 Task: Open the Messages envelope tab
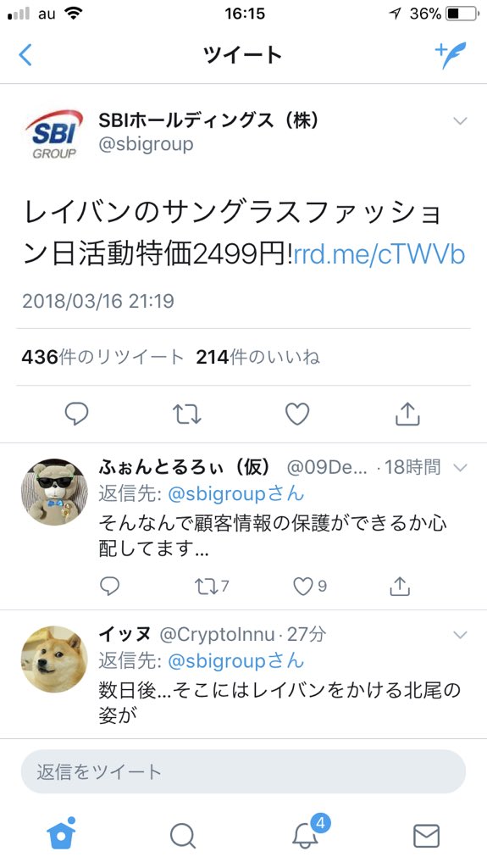426,835
